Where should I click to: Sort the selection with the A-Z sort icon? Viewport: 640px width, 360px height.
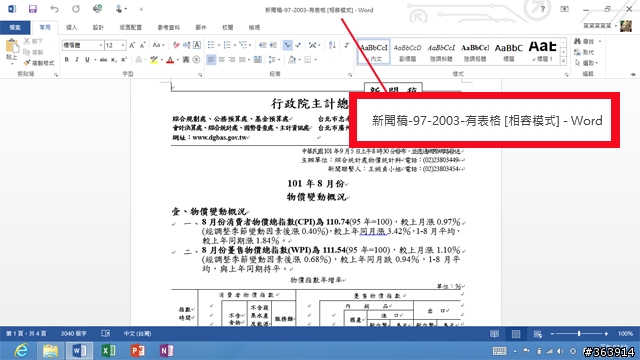(332, 45)
